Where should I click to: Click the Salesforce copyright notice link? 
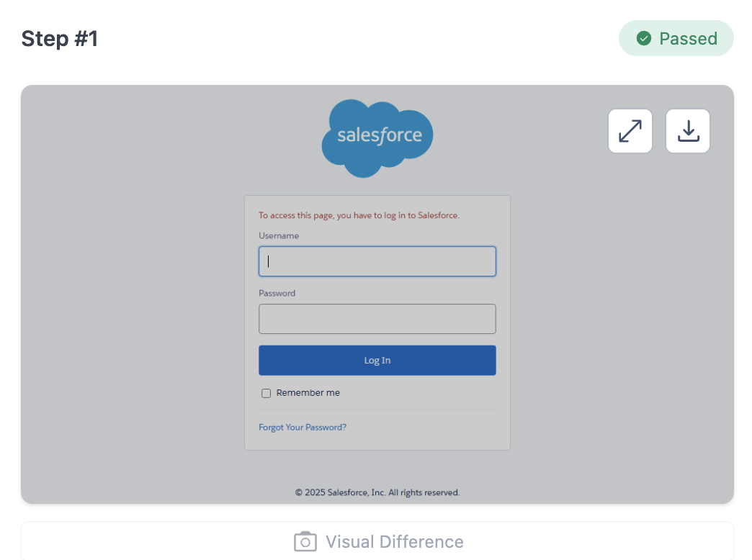click(377, 492)
